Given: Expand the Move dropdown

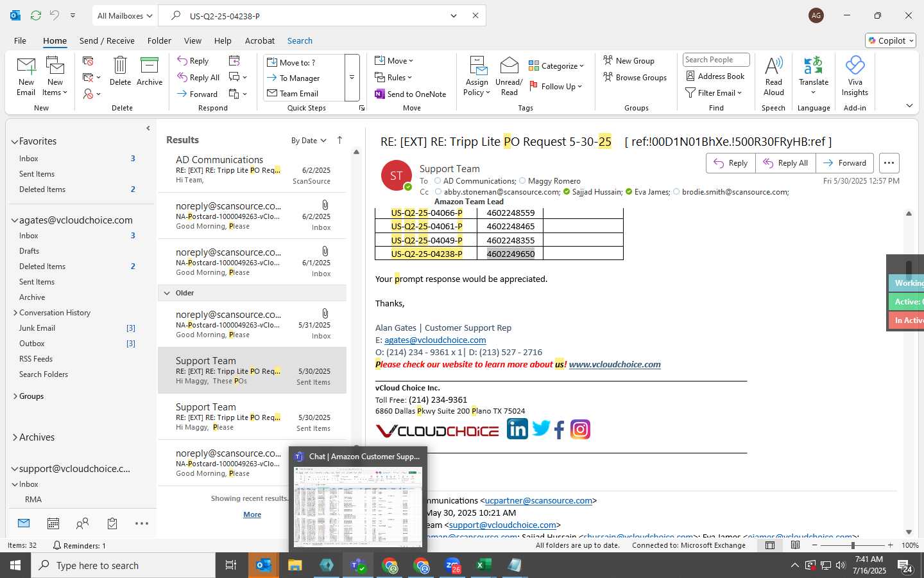Looking at the screenshot, I should point(394,61).
